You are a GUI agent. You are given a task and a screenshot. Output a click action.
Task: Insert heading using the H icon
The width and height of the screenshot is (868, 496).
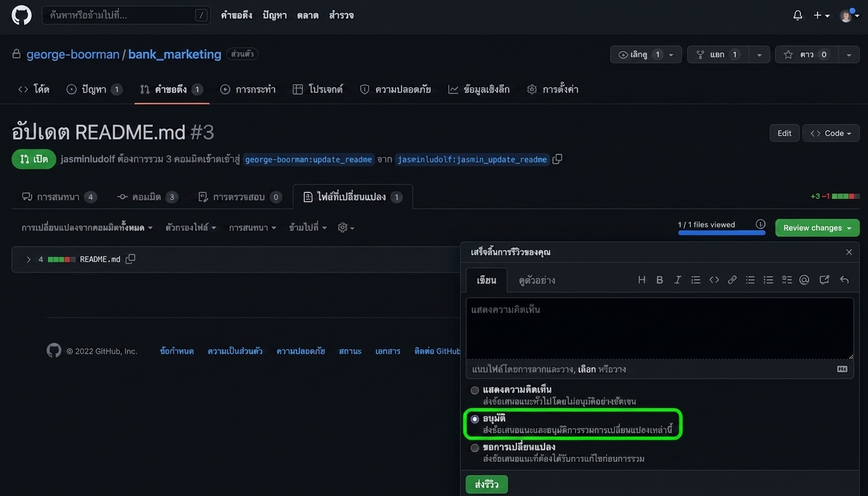point(641,280)
